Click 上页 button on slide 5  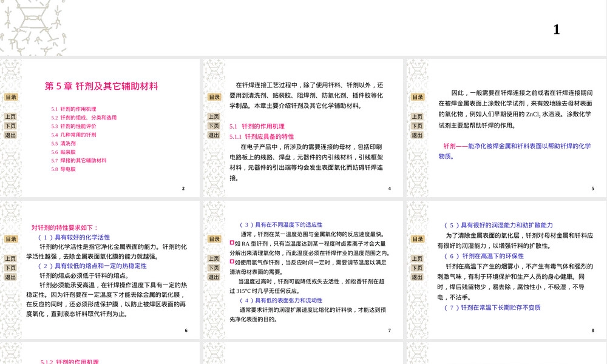point(417,116)
